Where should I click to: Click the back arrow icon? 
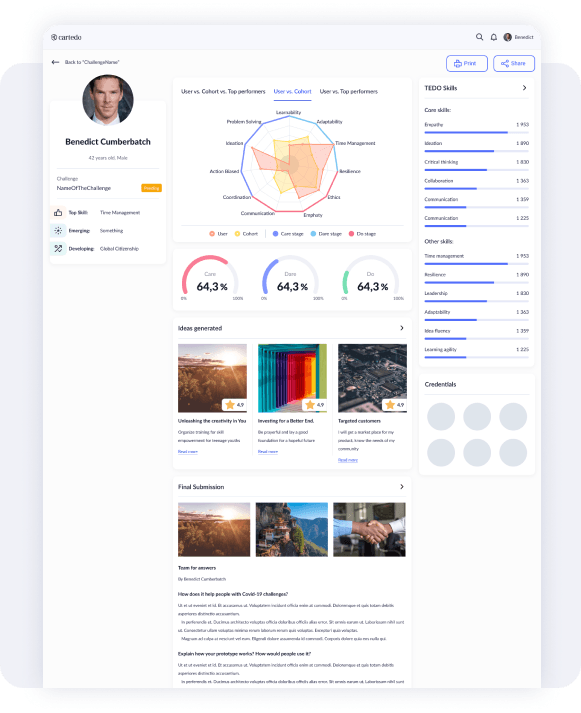(55, 62)
